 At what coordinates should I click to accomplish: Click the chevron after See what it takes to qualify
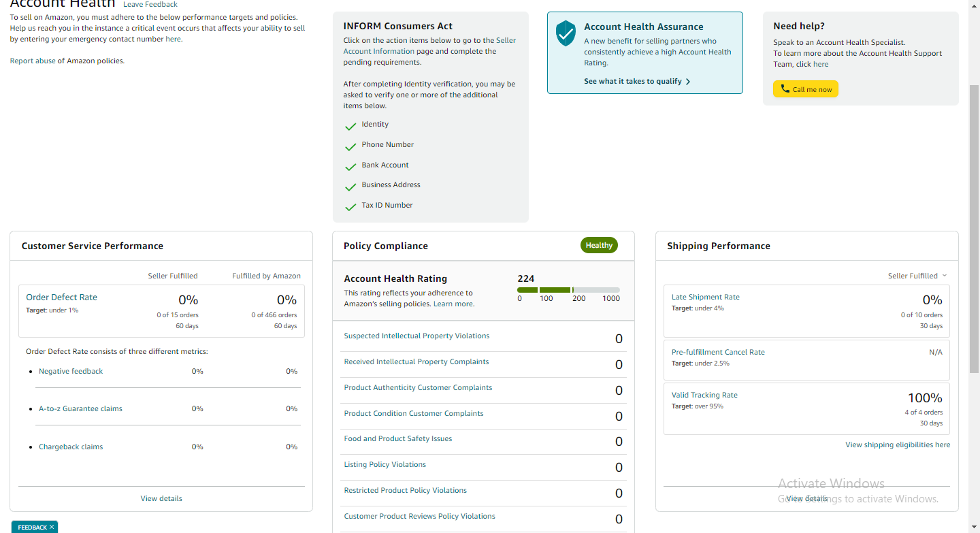(688, 82)
